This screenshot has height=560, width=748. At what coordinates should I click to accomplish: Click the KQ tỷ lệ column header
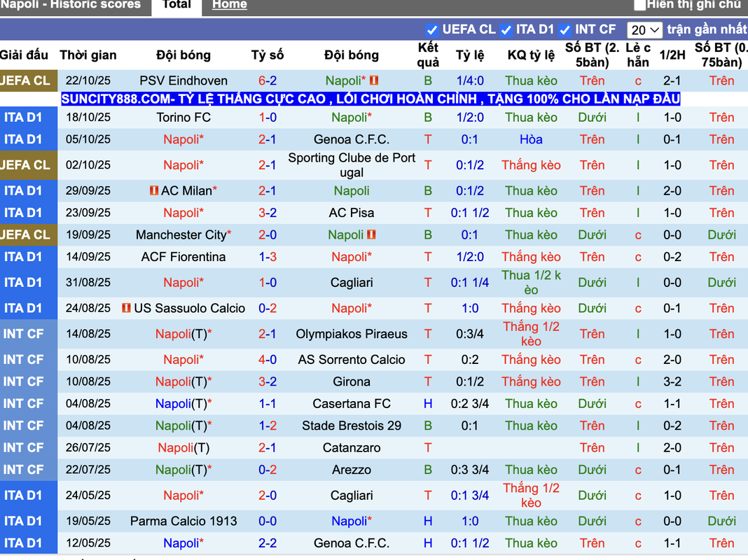[x=531, y=55]
